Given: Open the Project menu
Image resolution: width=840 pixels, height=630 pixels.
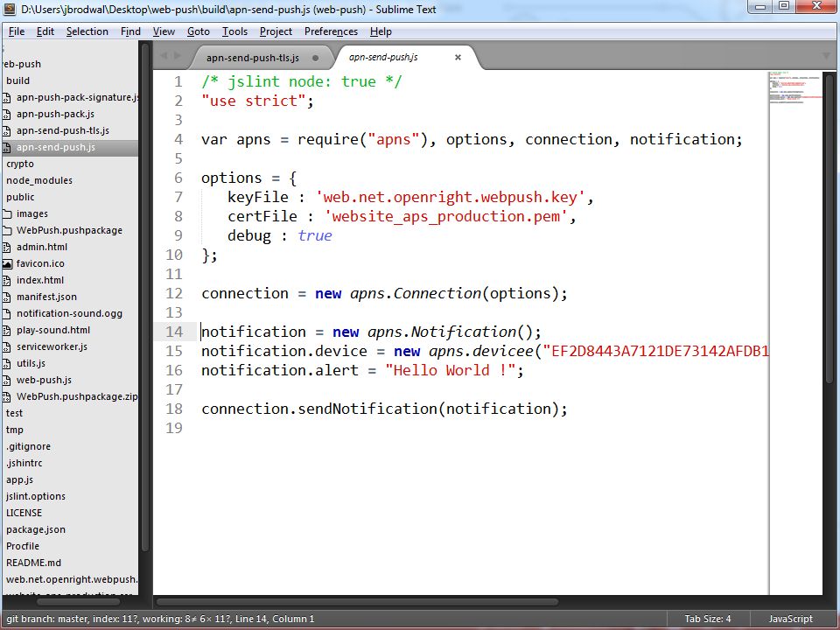Looking at the screenshot, I should 276,31.
